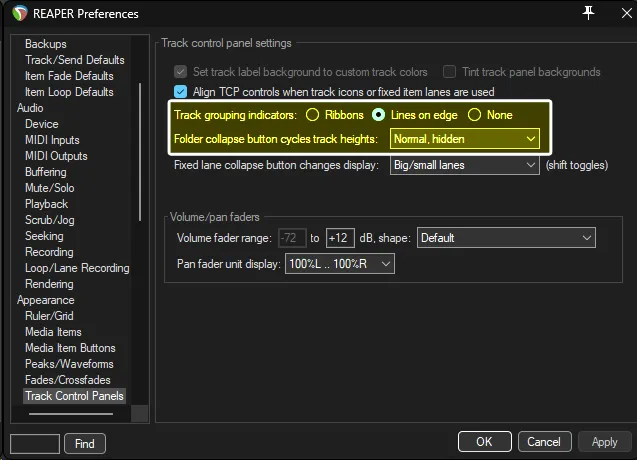Open the Mute/Solo preferences page
Image resolution: width=637 pixels, height=460 pixels.
[50, 188]
